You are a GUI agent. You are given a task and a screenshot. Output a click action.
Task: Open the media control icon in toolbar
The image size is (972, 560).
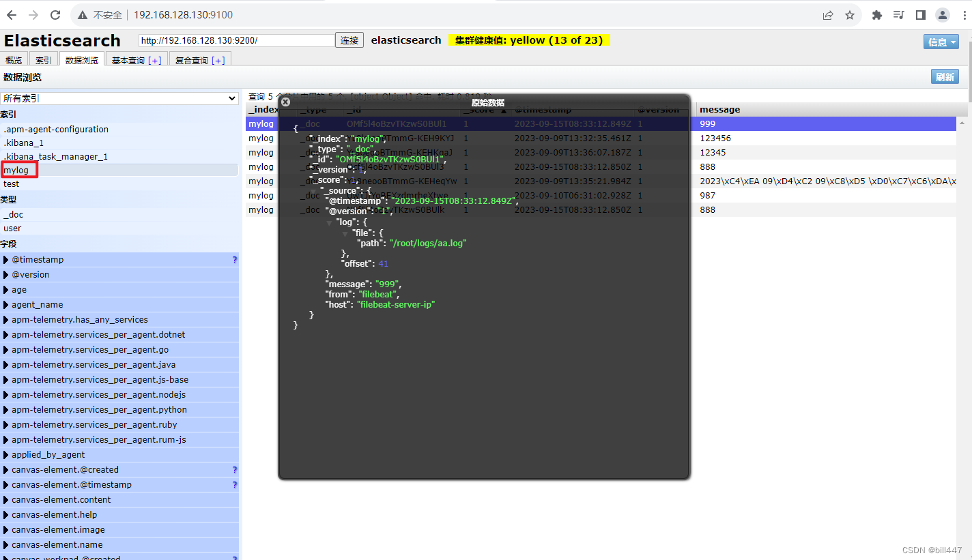coord(899,15)
